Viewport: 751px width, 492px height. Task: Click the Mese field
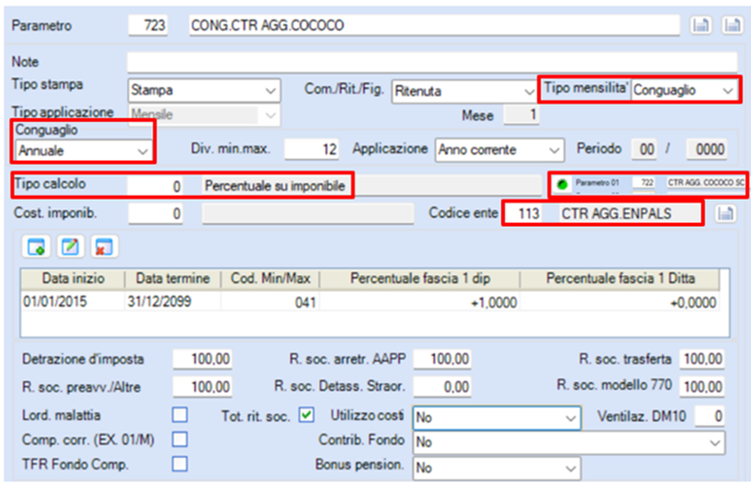[522, 115]
